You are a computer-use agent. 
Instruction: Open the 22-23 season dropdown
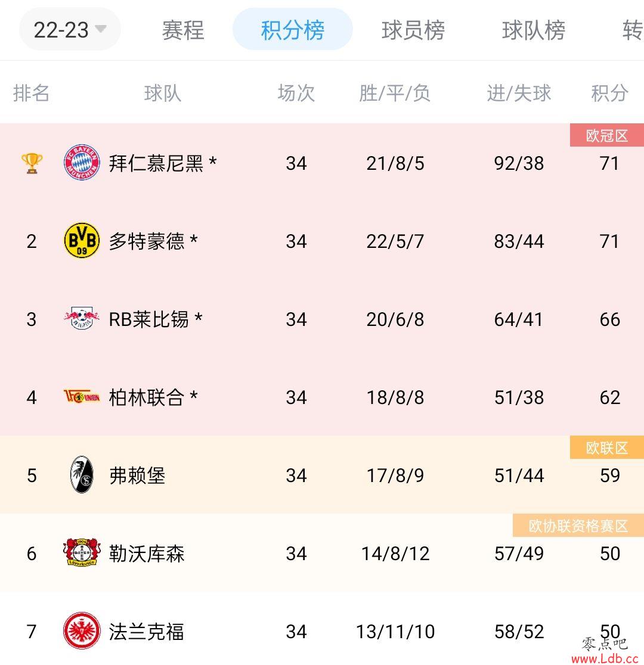point(70,29)
